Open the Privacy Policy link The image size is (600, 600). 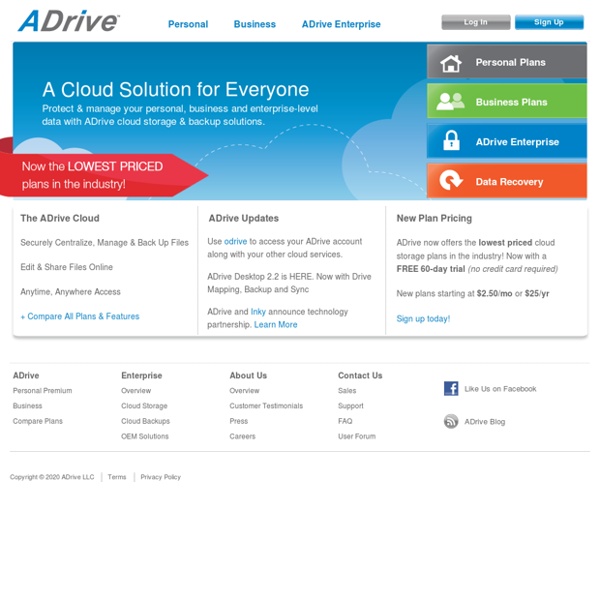[161, 477]
